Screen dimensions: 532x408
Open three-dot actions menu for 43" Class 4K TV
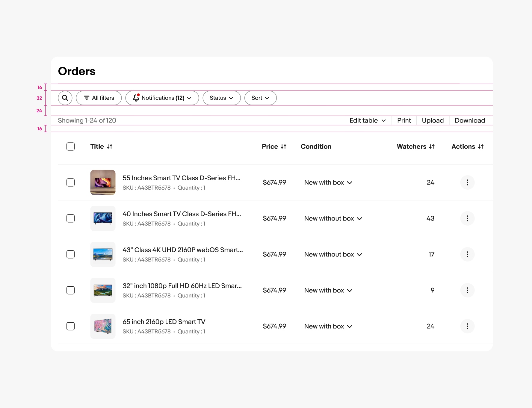(467, 254)
